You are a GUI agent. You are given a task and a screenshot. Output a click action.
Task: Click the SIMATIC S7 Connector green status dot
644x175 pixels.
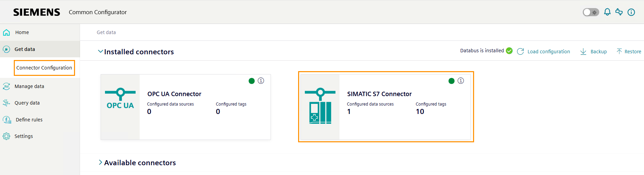(452, 81)
